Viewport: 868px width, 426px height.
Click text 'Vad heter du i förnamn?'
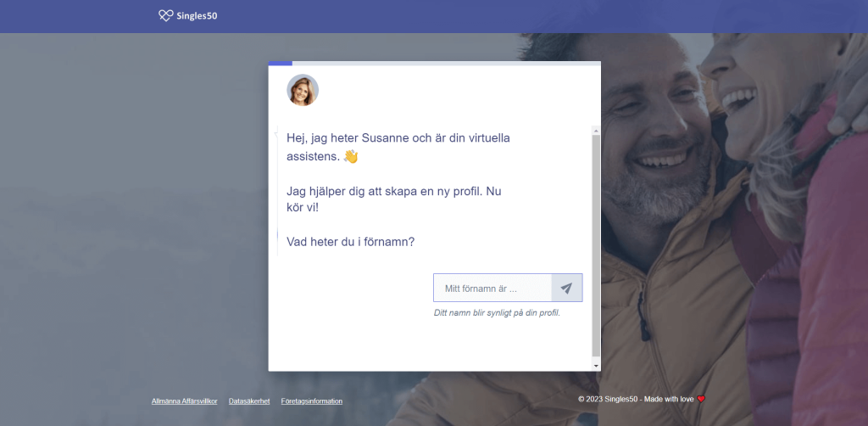pyautogui.click(x=350, y=242)
